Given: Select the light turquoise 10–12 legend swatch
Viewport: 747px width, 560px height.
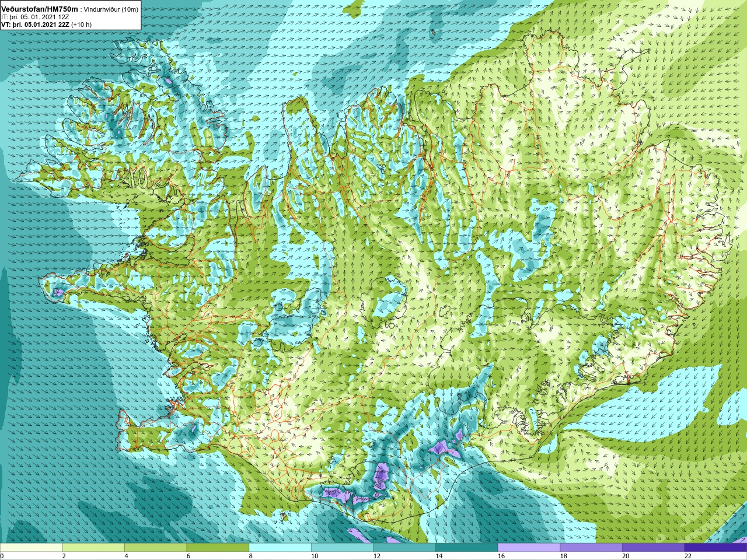Looking at the screenshot, I should click(x=342, y=548).
